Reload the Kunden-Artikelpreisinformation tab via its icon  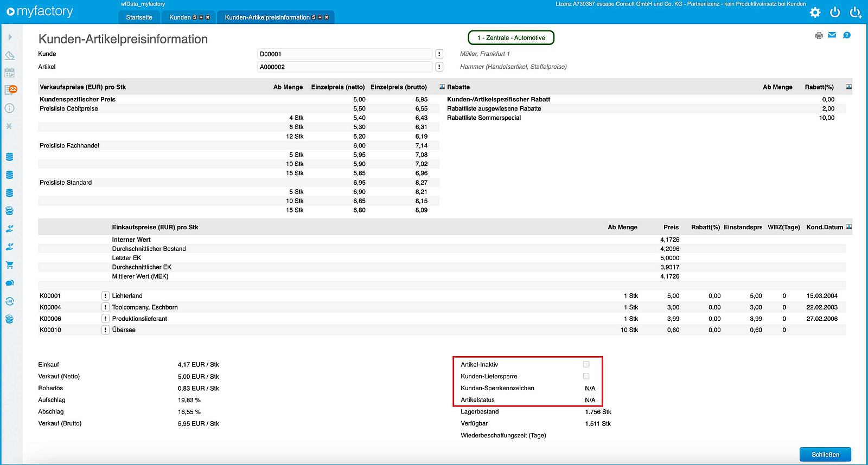[314, 17]
